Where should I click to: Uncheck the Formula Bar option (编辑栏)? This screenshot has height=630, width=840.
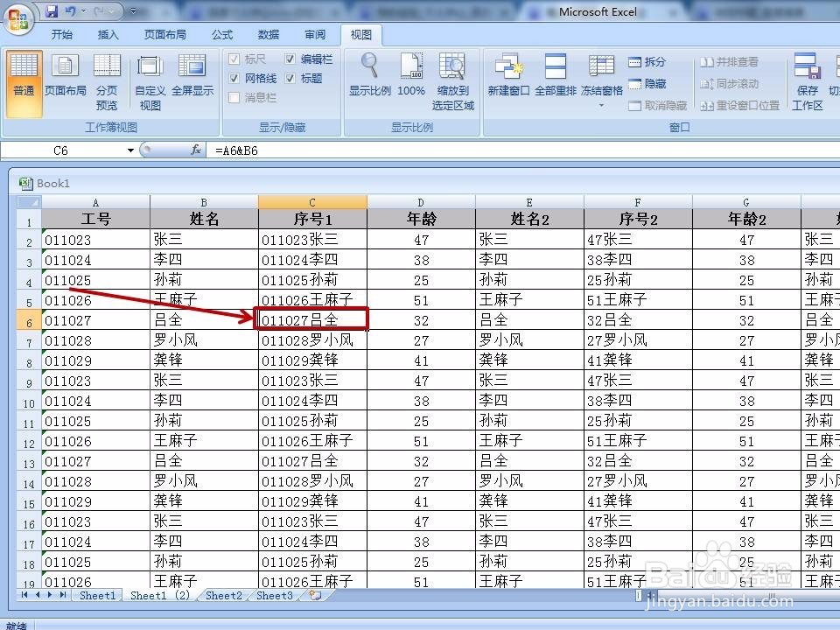[x=291, y=59]
